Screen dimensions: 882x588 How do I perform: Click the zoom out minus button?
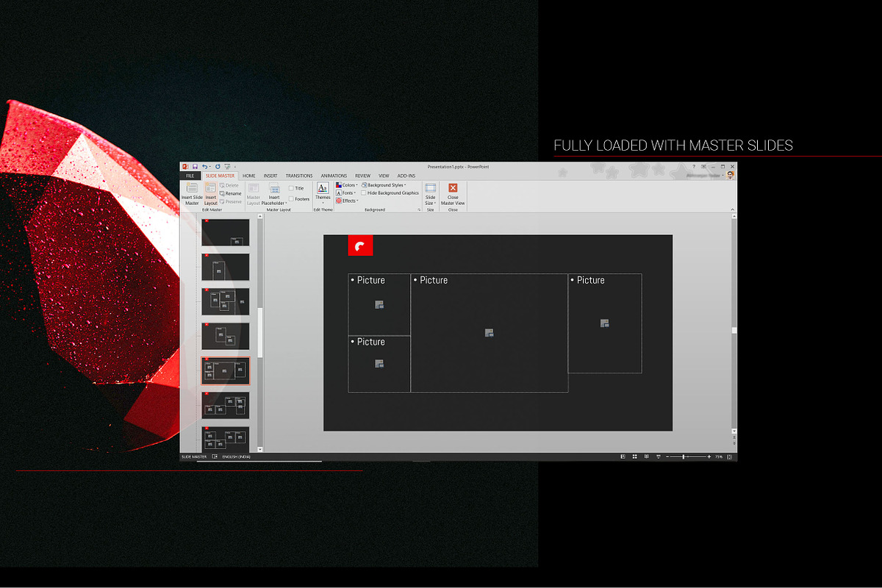[x=667, y=457]
